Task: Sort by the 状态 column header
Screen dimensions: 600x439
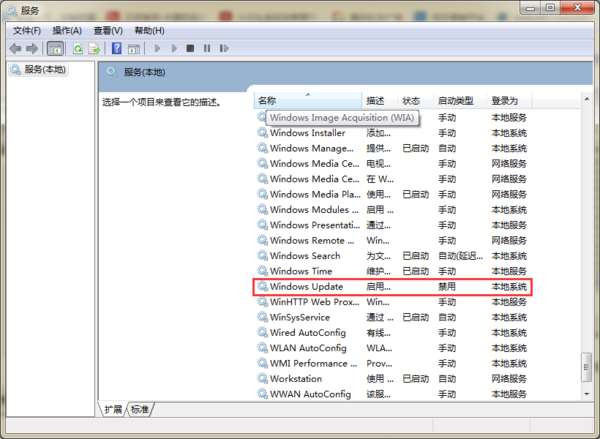Action: pyautogui.click(x=415, y=101)
